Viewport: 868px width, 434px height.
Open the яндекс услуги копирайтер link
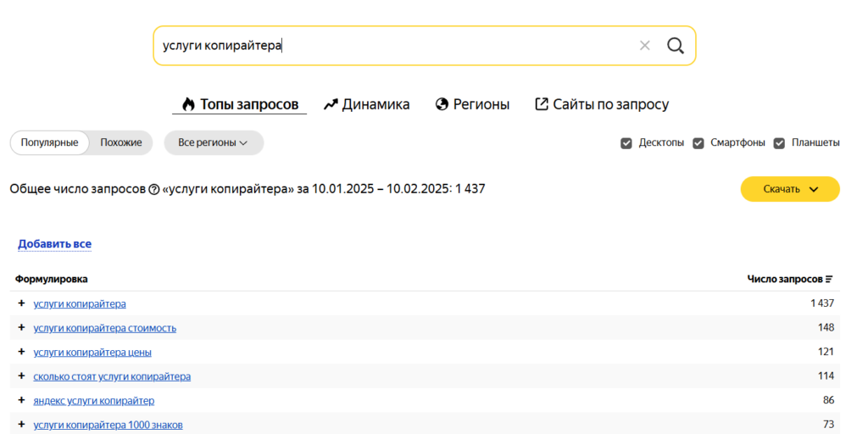coord(93,400)
